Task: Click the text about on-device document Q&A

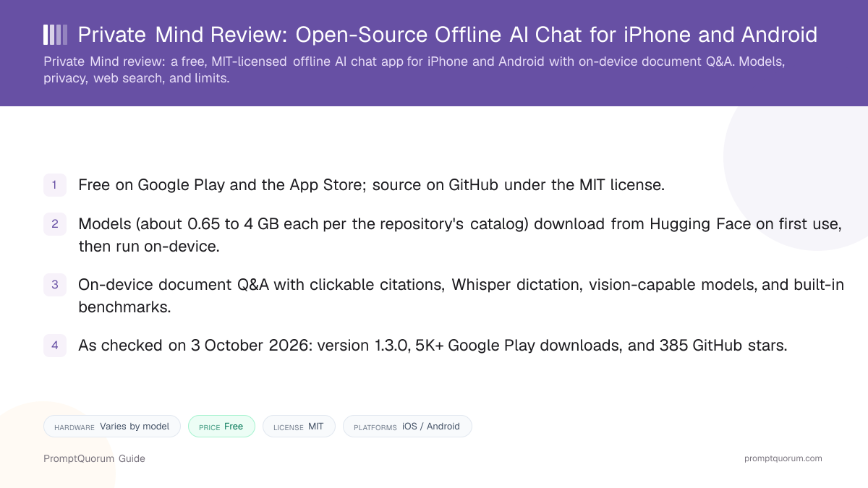Action: coord(461,296)
